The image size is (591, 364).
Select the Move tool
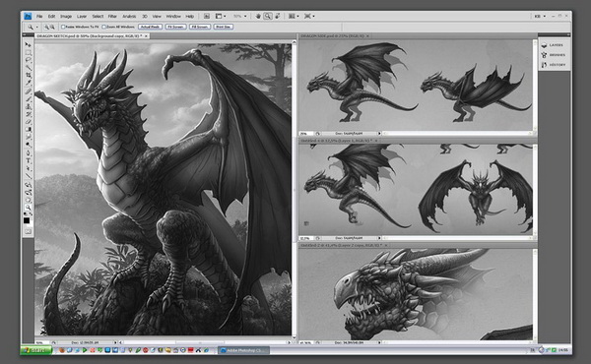[x=28, y=45]
